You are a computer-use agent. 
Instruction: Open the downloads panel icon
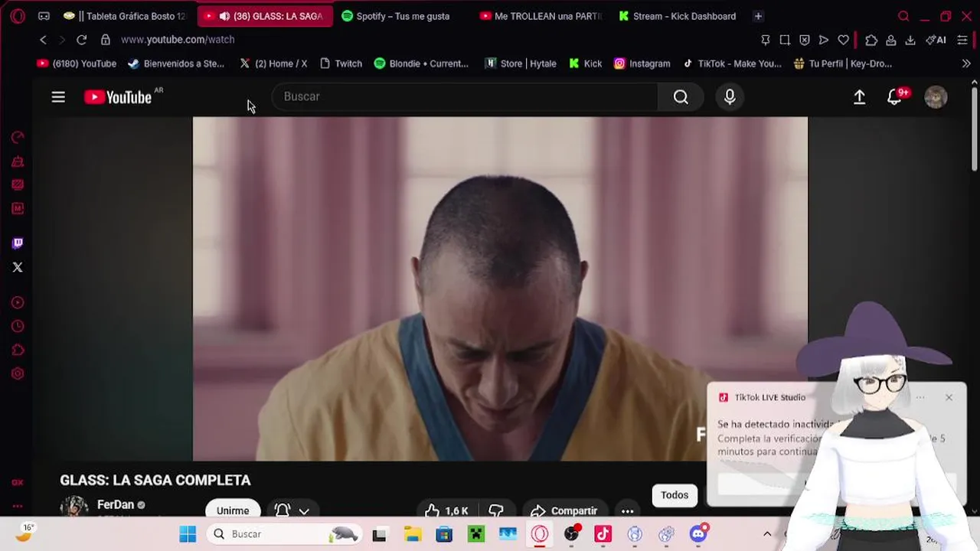pyautogui.click(x=910, y=40)
